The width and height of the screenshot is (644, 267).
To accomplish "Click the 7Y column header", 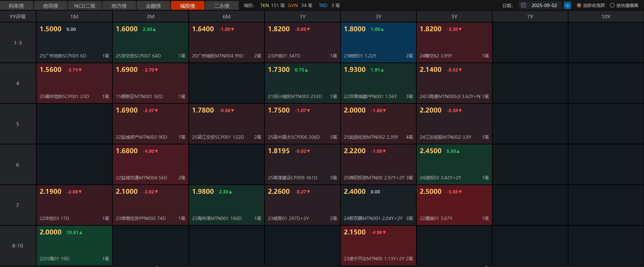I will (530, 16).
